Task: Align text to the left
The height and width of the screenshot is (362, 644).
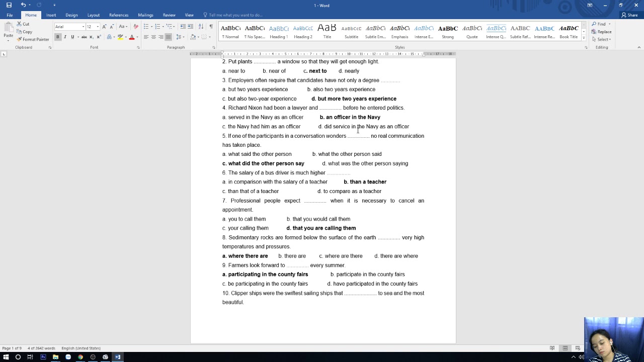Action: click(146, 37)
